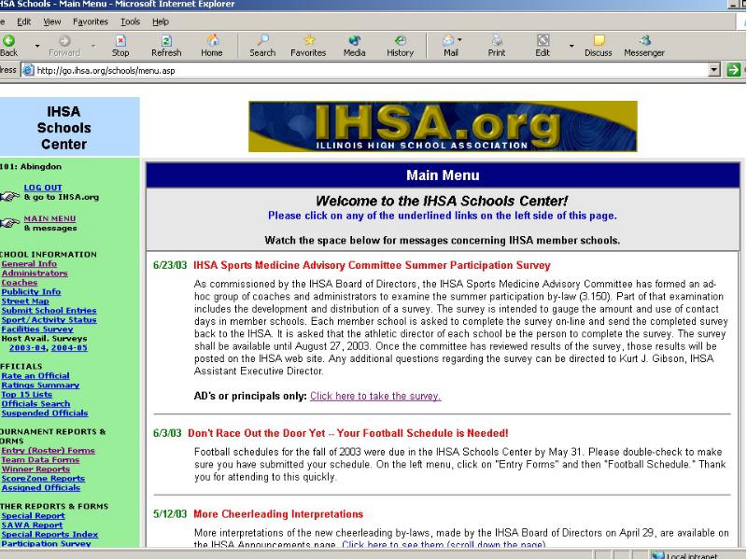Open the Top 15 Lists link
The image size is (747, 560).
27,394
